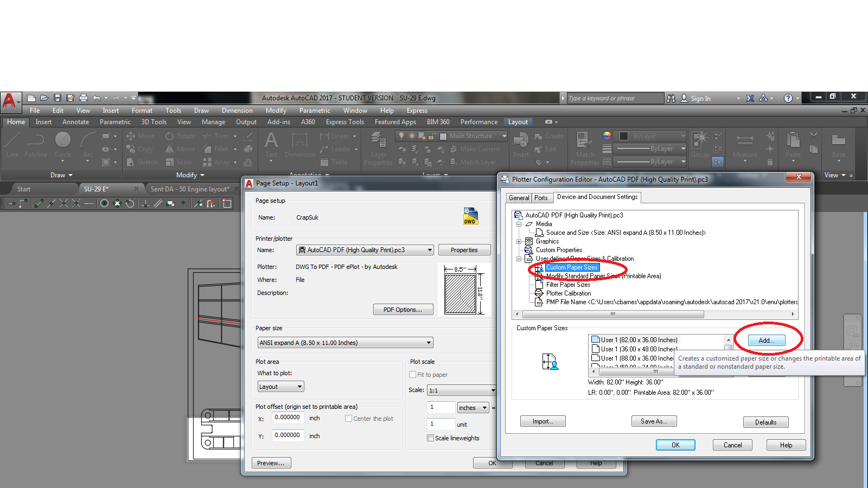Switch to the Start drawing tab
This screenshot has height=488, width=868.
point(24,189)
